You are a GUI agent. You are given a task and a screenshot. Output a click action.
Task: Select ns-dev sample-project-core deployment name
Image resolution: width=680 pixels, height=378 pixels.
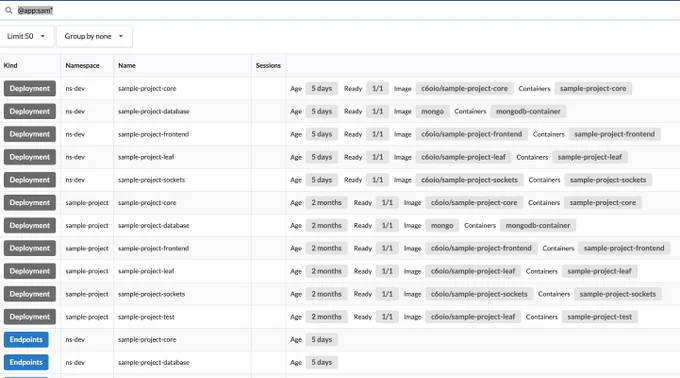[147, 88]
